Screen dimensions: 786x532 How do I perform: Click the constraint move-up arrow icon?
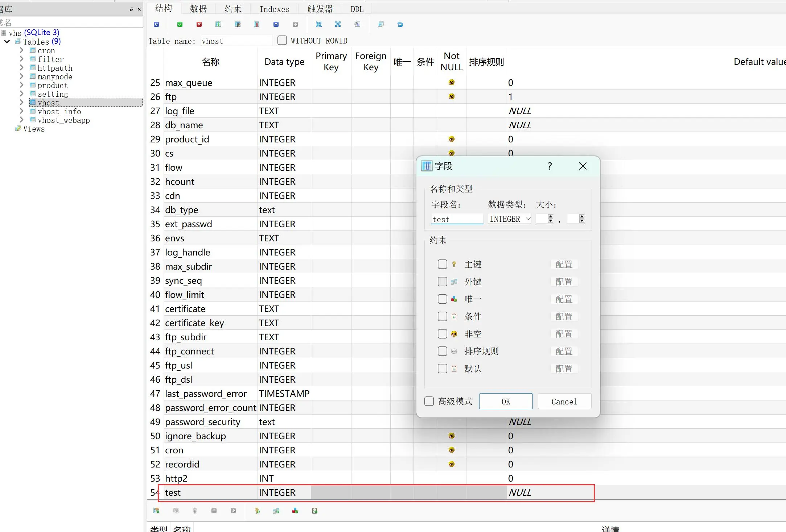[214, 511]
